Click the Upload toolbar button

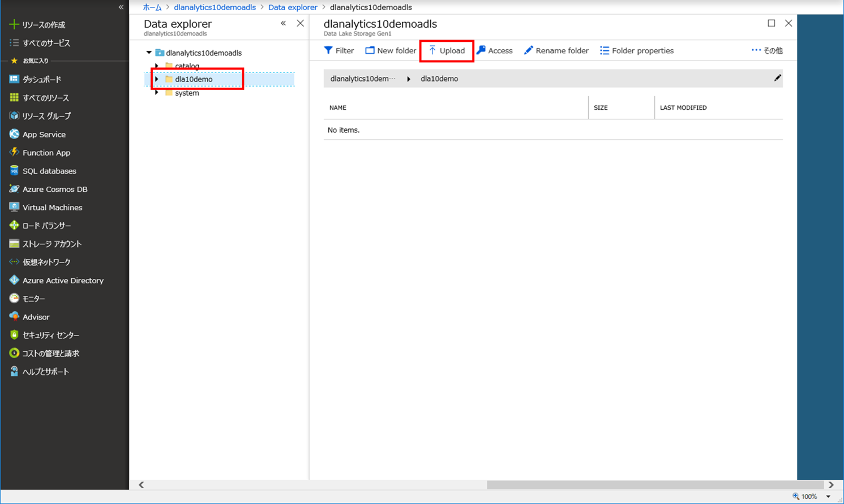click(447, 51)
